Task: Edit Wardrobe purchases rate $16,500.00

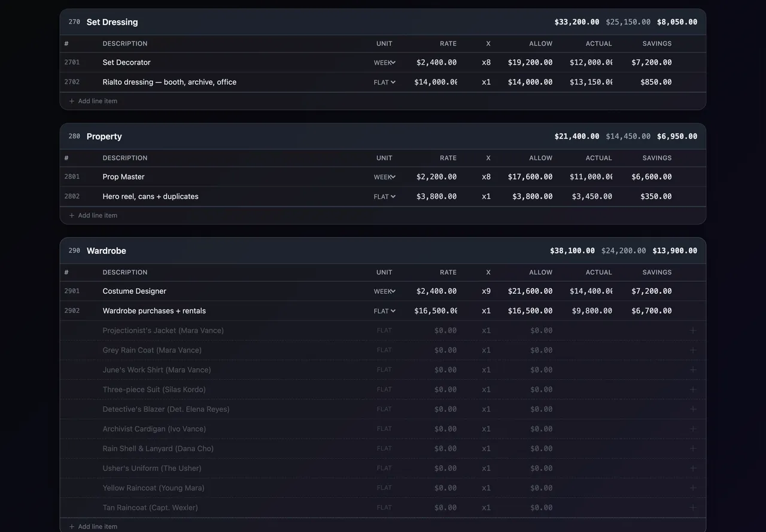Action: point(435,311)
